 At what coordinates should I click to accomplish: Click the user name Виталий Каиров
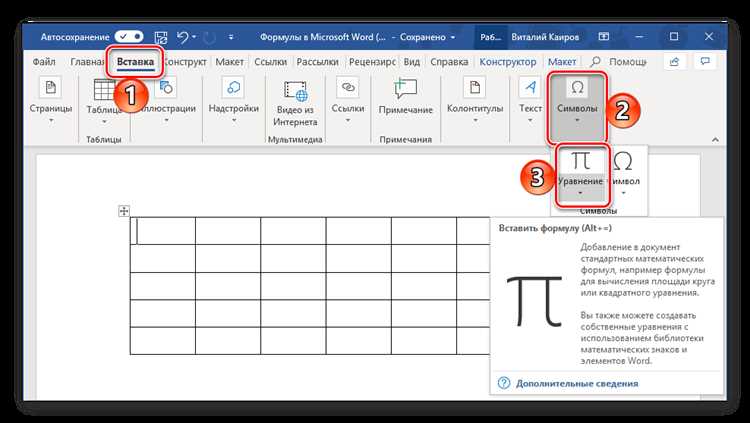(x=545, y=37)
